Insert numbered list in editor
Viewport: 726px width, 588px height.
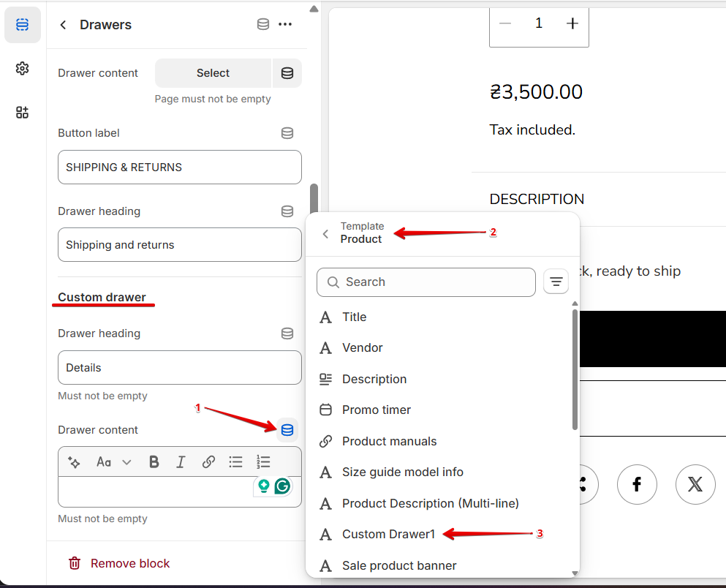263,462
